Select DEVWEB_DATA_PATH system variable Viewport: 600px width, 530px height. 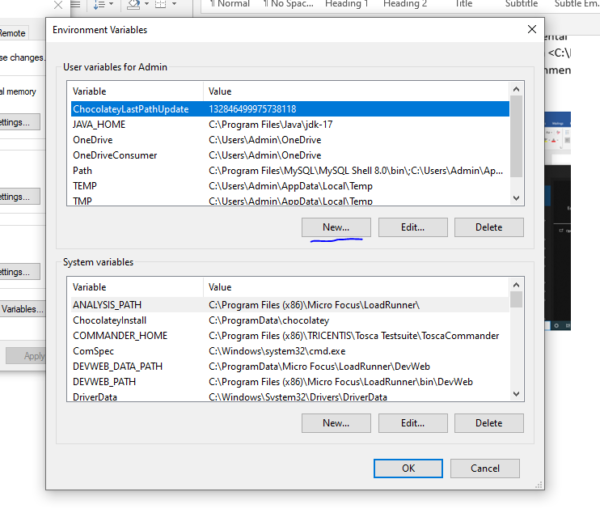[x=290, y=366]
